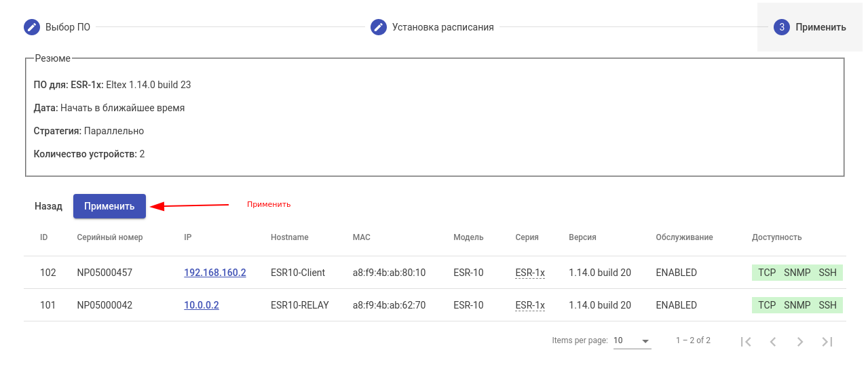
Task: Go to the previous page arrow
Action: coord(773,341)
